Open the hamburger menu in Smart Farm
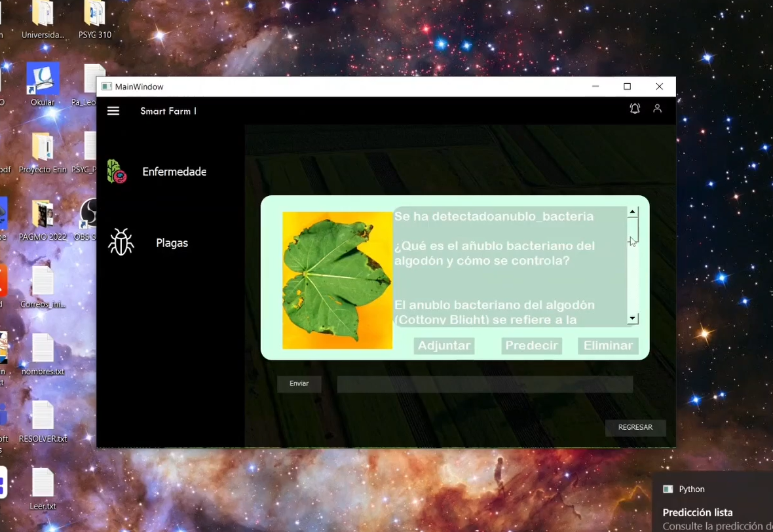The height and width of the screenshot is (532, 773). pos(113,111)
